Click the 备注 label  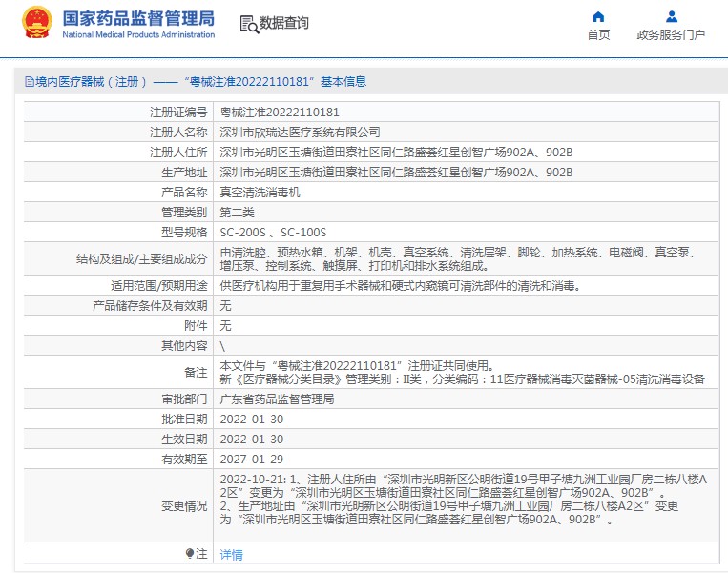point(196,373)
